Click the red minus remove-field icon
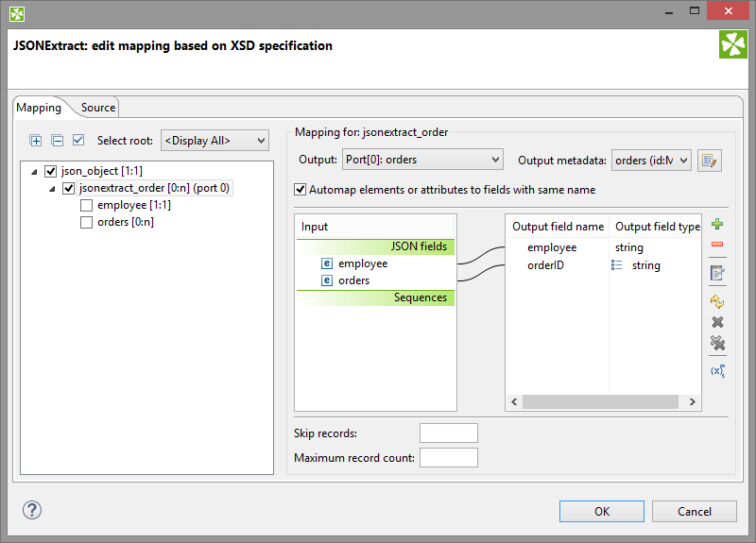 [x=717, y=246]
